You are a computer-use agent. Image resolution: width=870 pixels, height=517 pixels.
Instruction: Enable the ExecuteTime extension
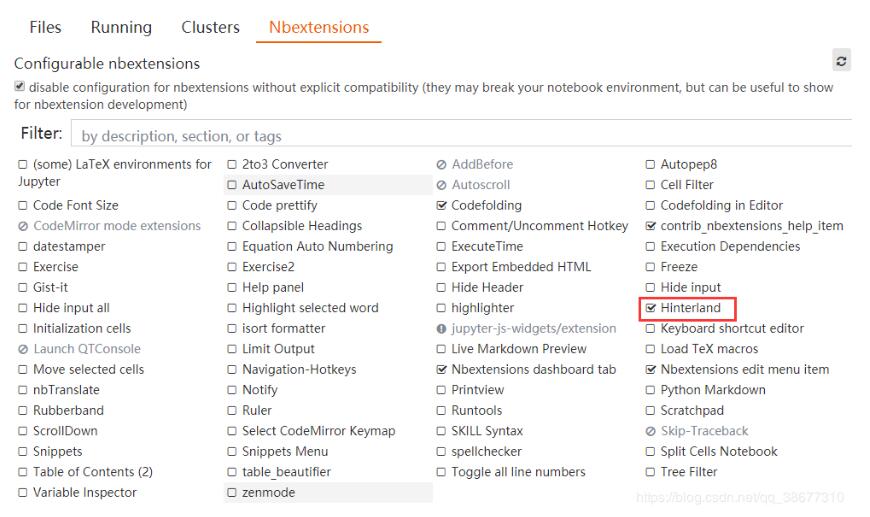coord(442,246)
